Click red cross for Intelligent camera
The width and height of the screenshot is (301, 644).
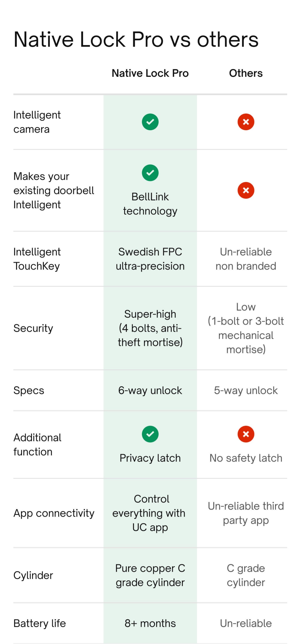tap(246, 122)
